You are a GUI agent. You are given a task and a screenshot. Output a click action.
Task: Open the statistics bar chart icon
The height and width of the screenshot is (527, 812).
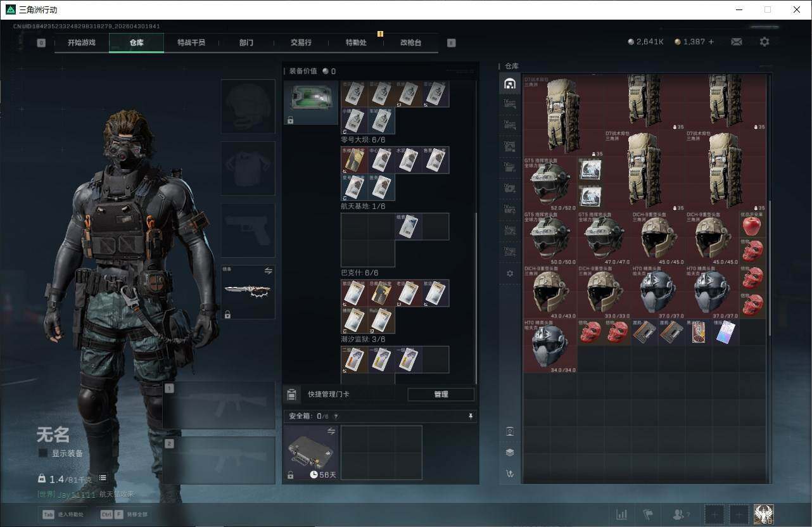point(622,514)
